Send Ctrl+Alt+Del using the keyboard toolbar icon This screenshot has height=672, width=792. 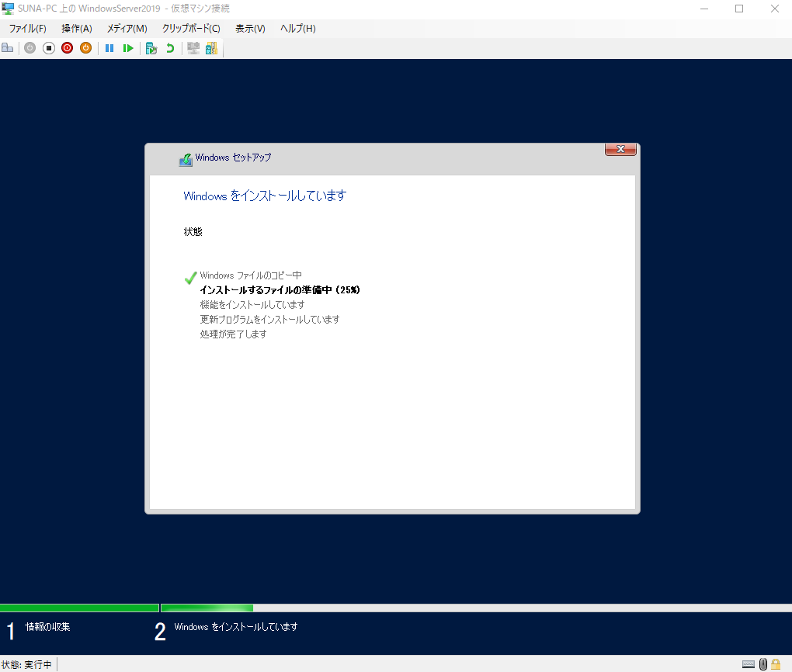(x=8, y=48)
